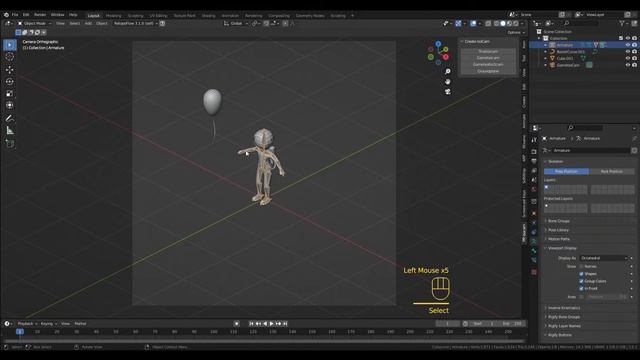Toggle viewport gizmos button
Viewport: 640px width, 360px height.
coord(458,24)
